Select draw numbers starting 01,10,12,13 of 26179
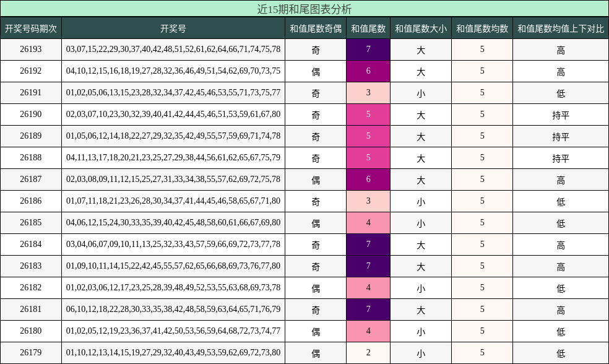Image resolution: width=609 pixels, height=364 pixels. 173,353
